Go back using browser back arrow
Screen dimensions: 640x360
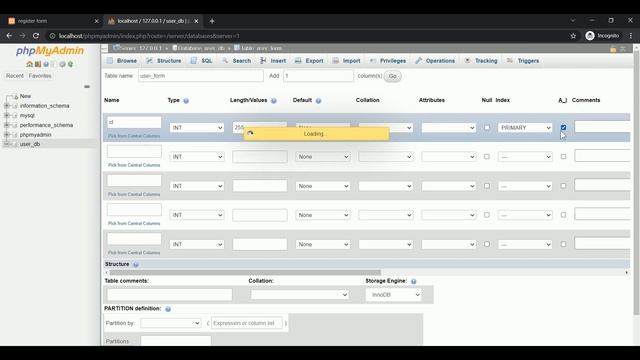click(9, 36)
